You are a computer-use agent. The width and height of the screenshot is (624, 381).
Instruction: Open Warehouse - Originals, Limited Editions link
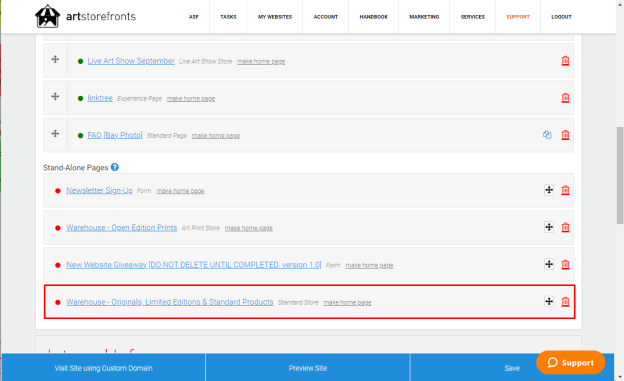click(170, 302)
